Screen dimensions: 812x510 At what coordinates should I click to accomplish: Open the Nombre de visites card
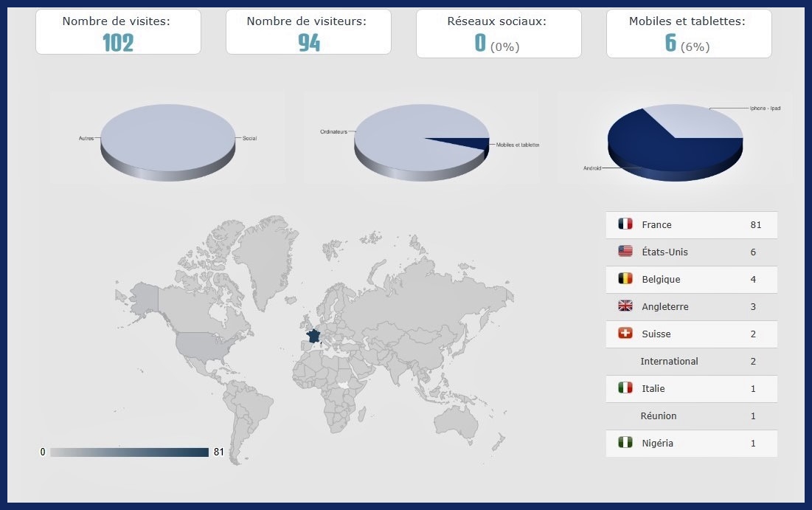(118, 32)
